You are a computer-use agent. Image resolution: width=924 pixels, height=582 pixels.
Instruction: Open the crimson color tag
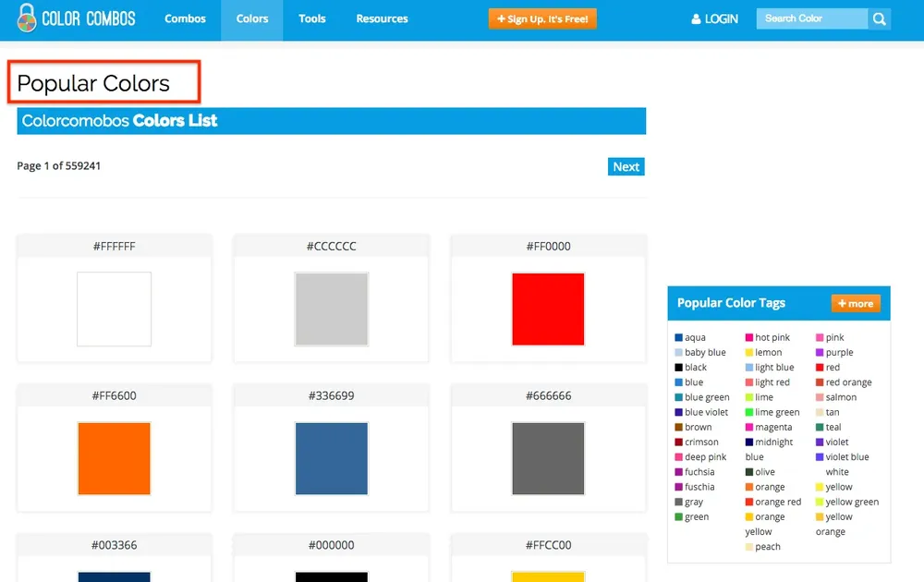tap(701, 442)
